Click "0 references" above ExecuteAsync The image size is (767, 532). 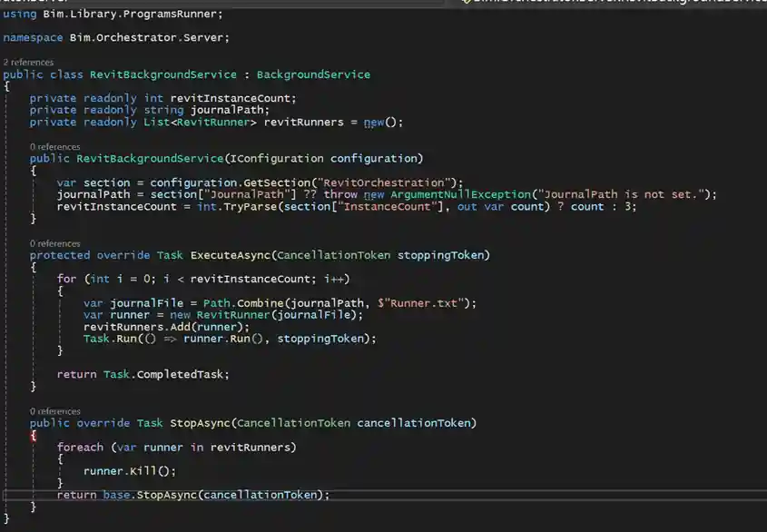point(54,243)
